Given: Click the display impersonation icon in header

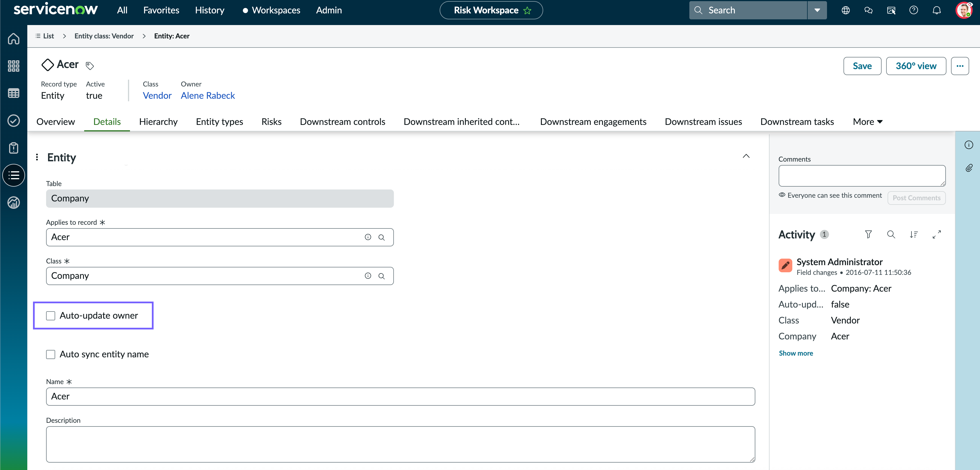Looking at the screenshot, I should [x=891, y=10].
